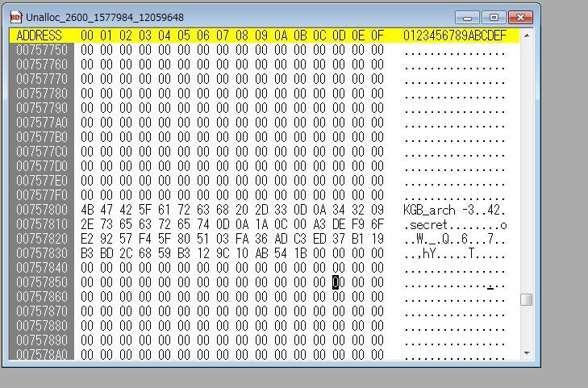Select address row 007577F0
Screen dimensions: 588x388
click(42, 195)
